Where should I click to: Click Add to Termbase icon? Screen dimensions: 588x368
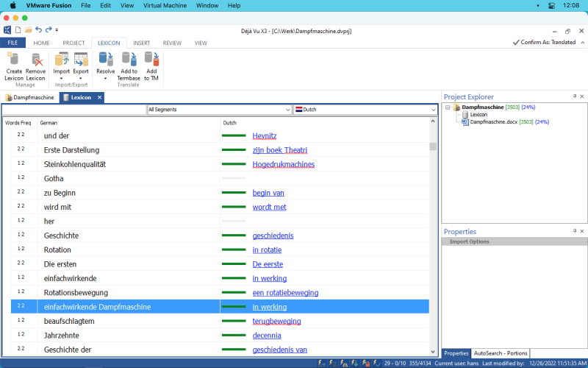[129, 60]
